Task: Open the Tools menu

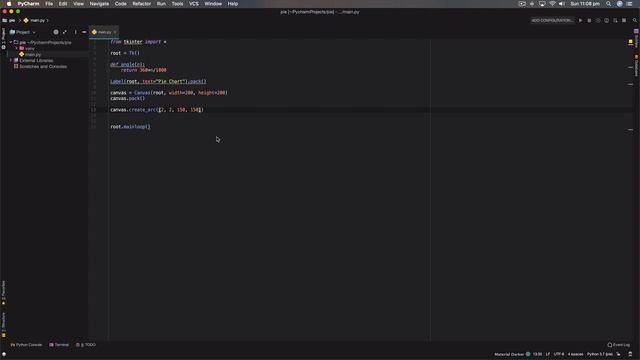Action: (x=177, y=4)
